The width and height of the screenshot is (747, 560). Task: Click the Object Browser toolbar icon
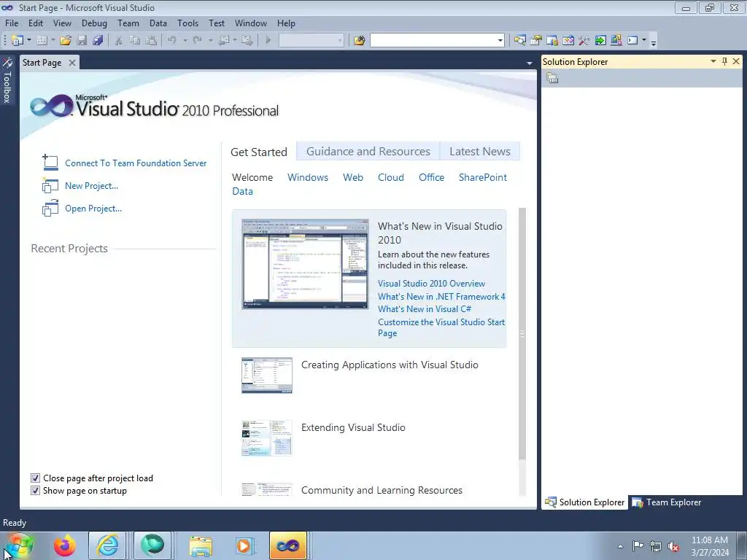pos(568,41)
